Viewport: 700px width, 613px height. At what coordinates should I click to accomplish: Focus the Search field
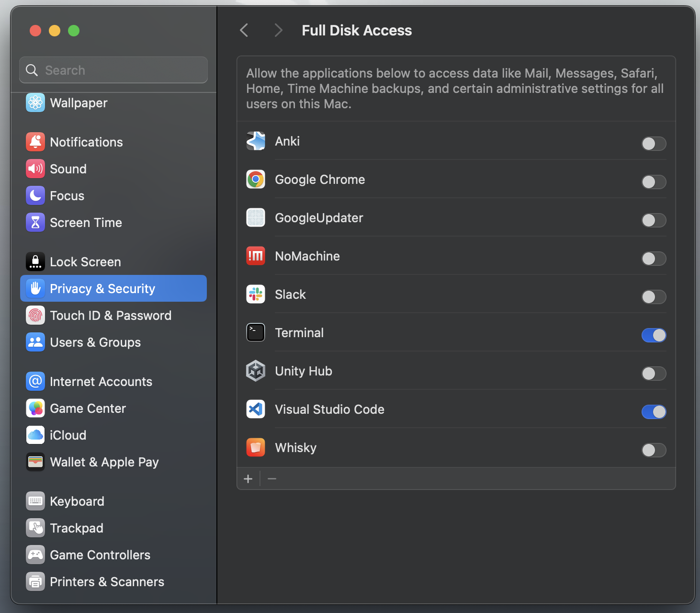coord(113,70)
